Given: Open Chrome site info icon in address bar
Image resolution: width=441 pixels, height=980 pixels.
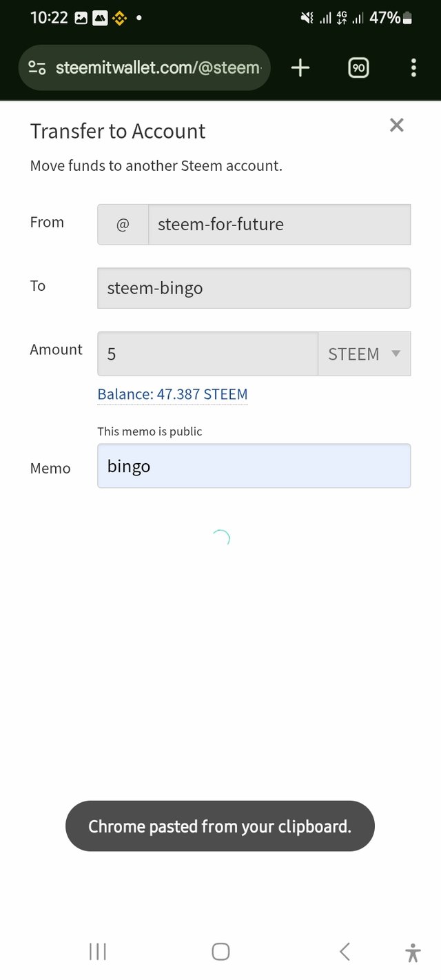Looking at the screenshot, I should [x=37, y=68].
